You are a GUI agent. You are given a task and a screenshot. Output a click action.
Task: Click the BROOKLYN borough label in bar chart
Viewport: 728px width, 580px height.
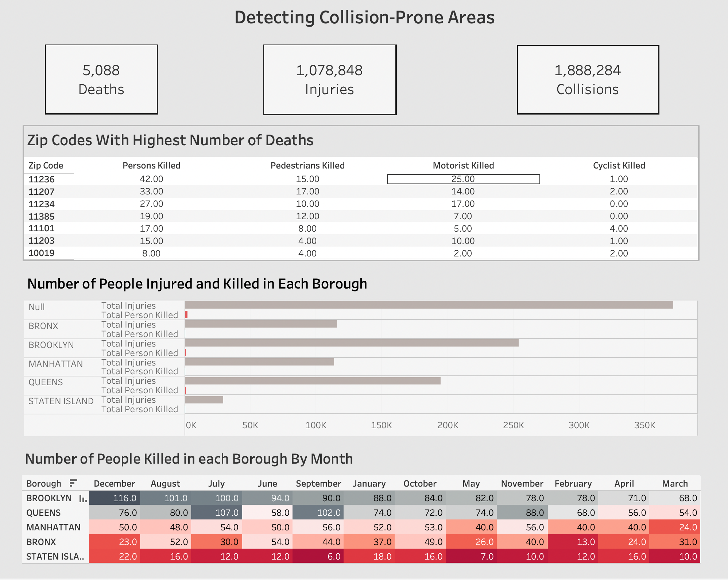point(51,345)
